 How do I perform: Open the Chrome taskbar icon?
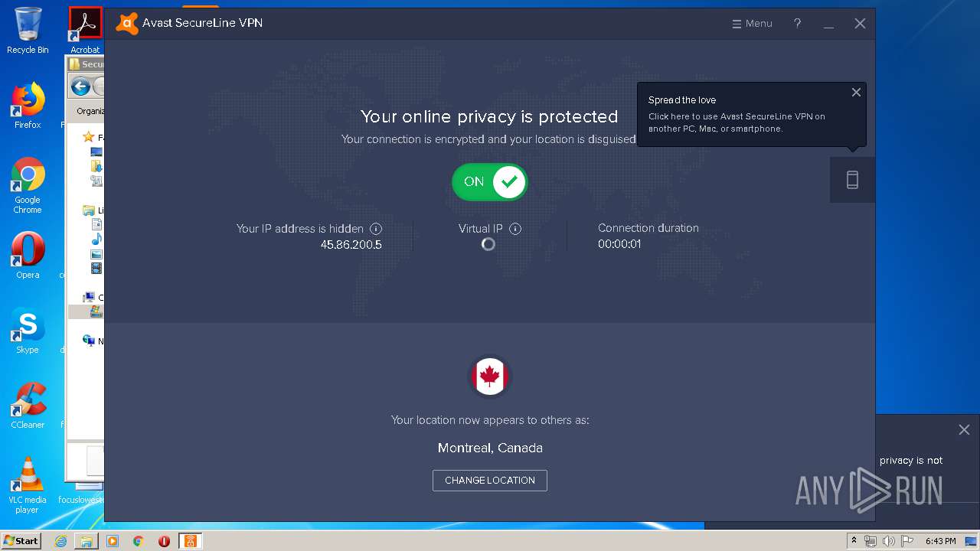[139, 541]
